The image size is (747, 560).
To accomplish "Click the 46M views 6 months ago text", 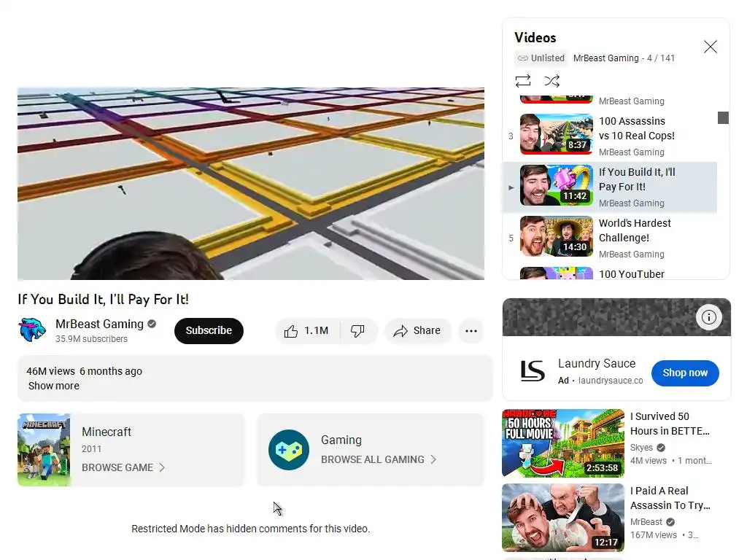I will [x=85, y=371].
